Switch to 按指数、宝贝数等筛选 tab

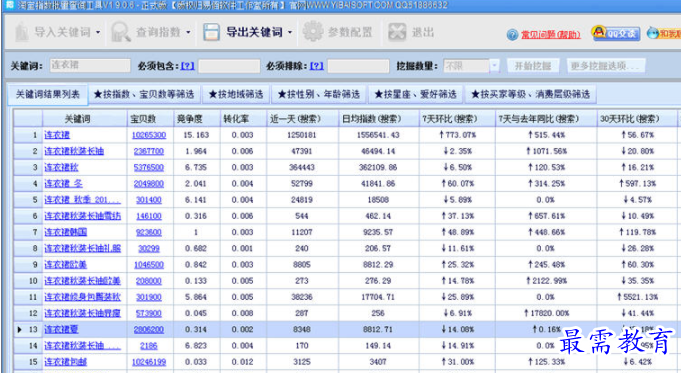click(144, 94)
